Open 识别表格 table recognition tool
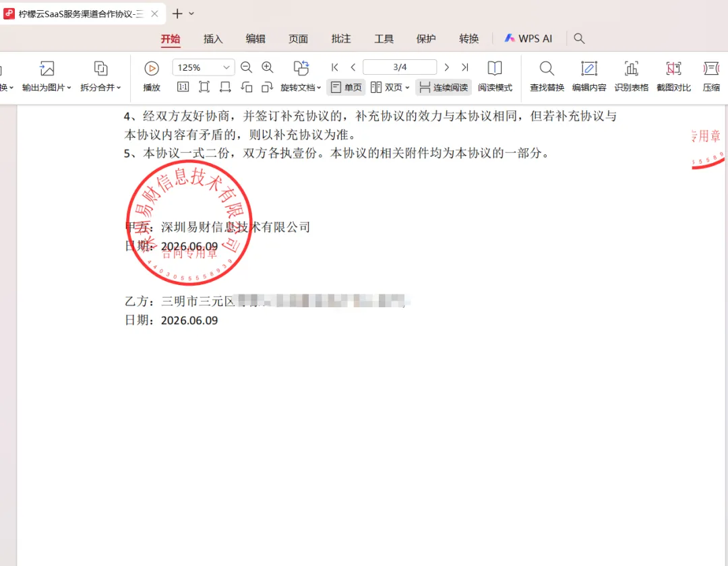 (632, 76)
